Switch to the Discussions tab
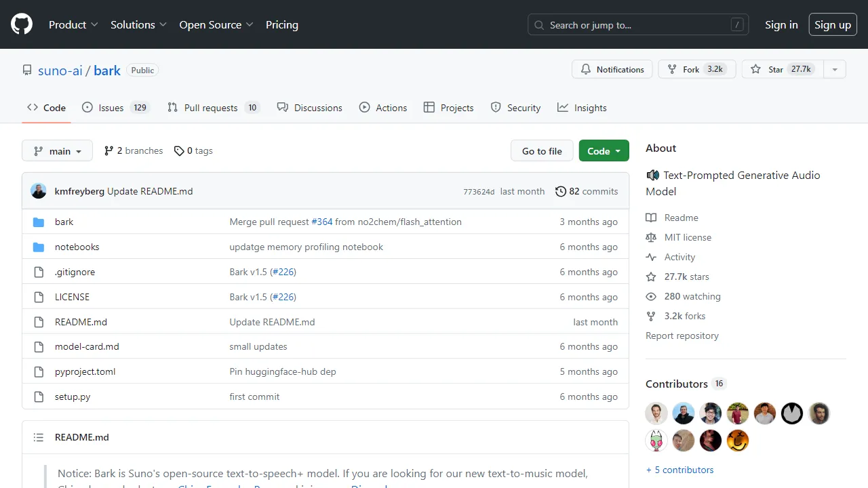Viewport: 868px width, 488px height. (x=309, y=108)
